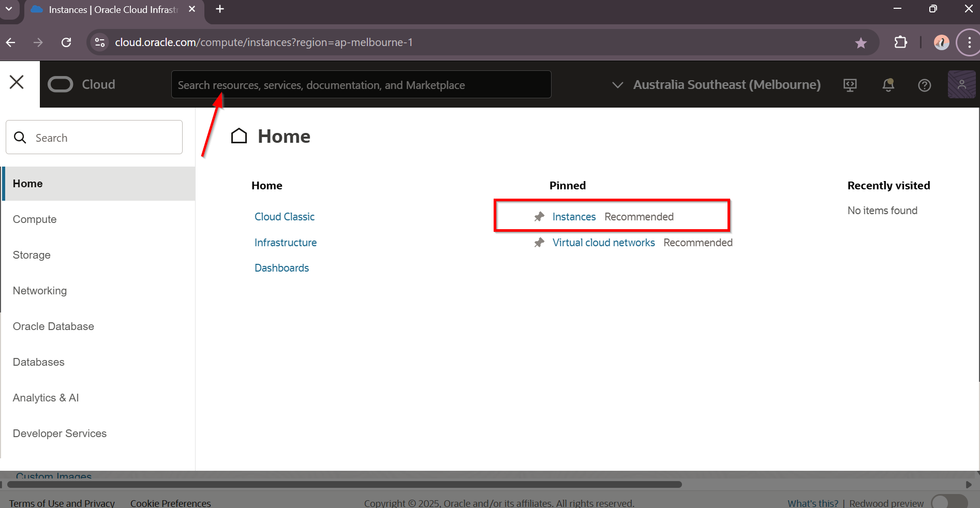Screen dimensions: 980x508
Task: Toggle the Redwood preview switch
Action: click(948, 502)
